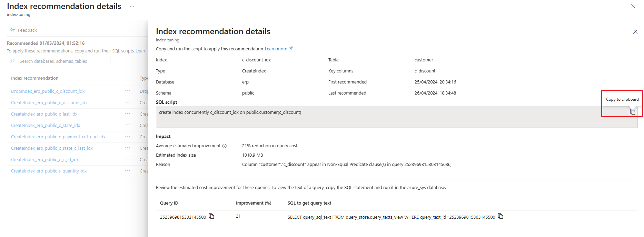The height and width of the screenshot is (237, 644).
Task: Open the CreateIndex_erp_public_c_state_c_last_idx recommendation
Action: (x=52, y=148)
